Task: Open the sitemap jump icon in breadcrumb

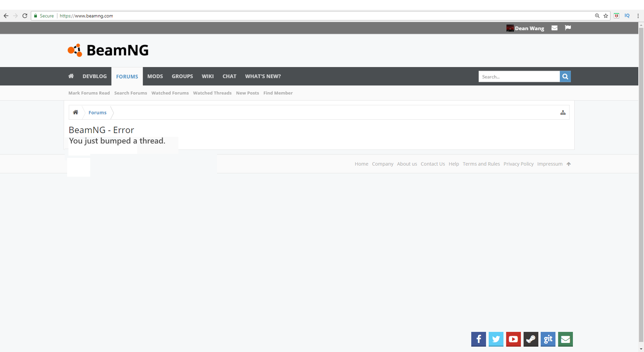Action: (563, 113)
